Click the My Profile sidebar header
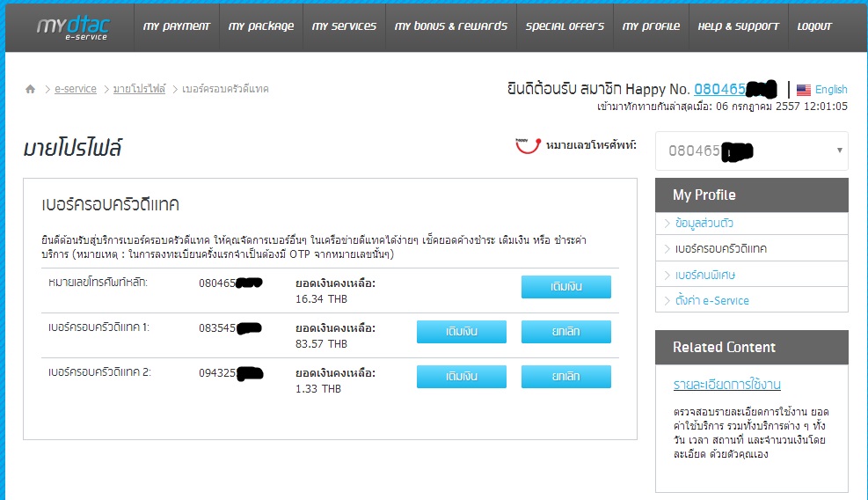This screenshot has width=868, height=500. pos(751,195)
